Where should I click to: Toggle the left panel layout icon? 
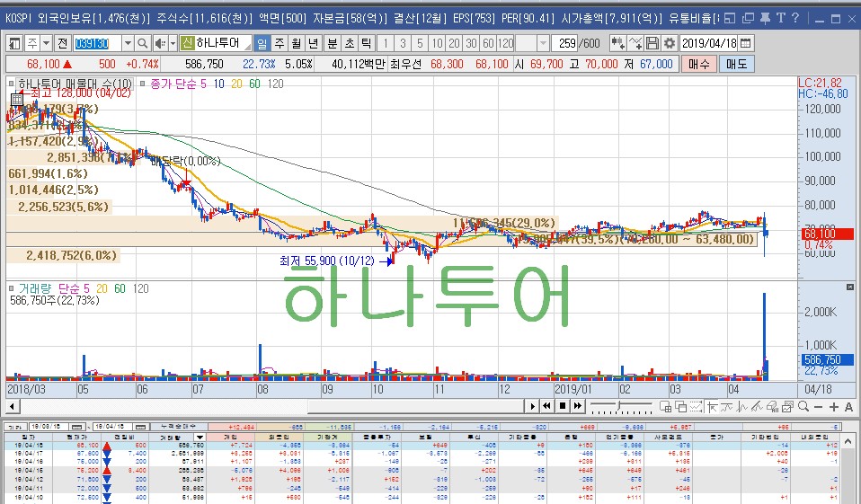pos(14,43)
